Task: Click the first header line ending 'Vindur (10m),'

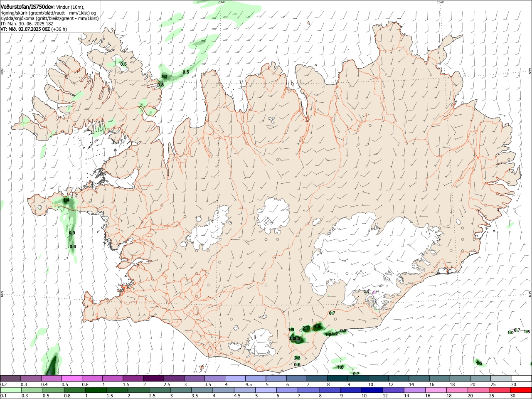Action: tap(42, 7)
